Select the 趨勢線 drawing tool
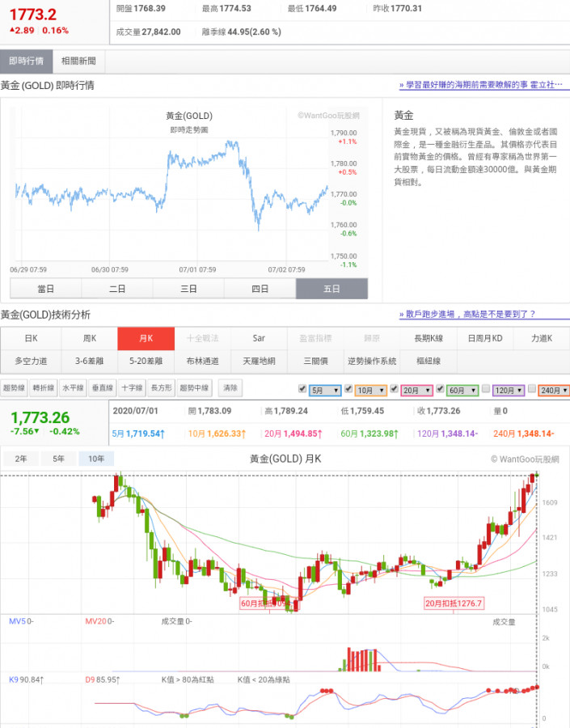The height and width of the screenshot is (728, 570). [x=14, y=387]
